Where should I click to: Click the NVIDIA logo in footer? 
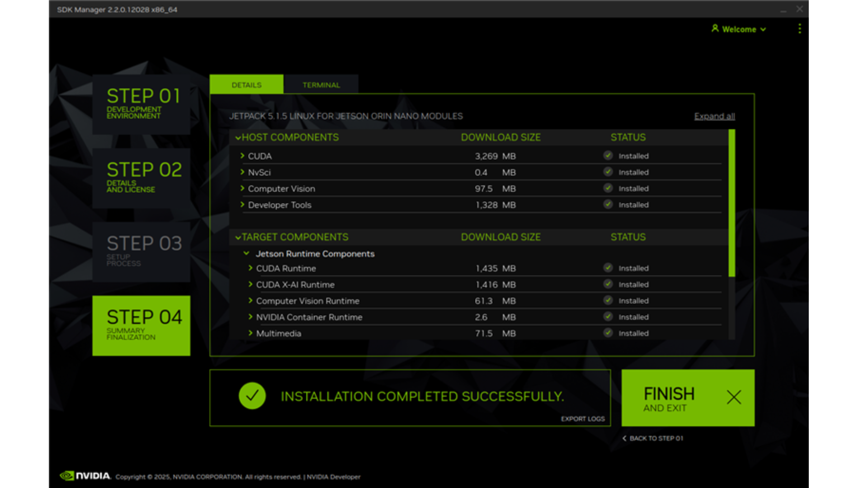85,476
